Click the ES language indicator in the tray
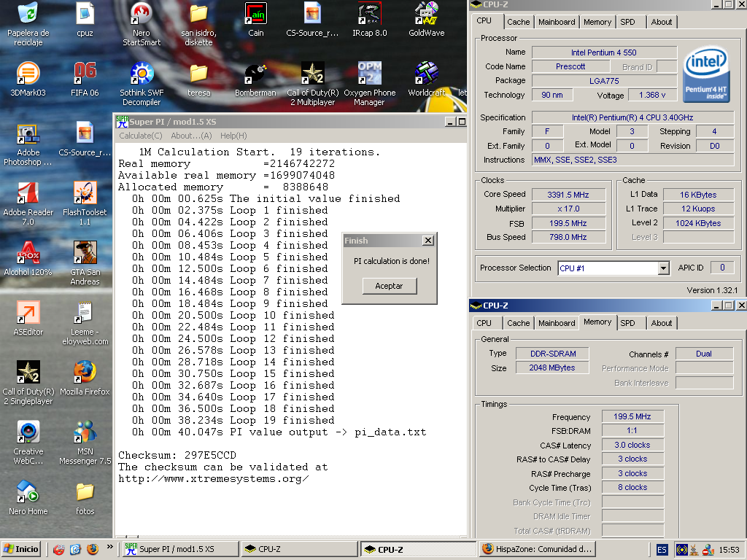 662,549
